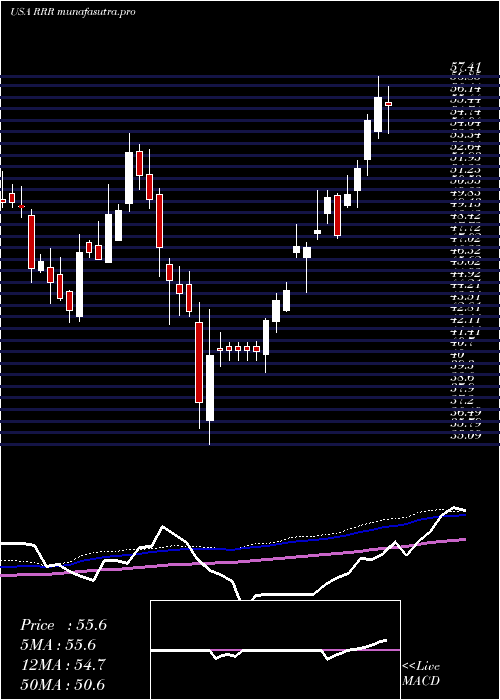Click the 42.11 price axis label
Screen dimensions: 500x700
click(x=465, y=320)
